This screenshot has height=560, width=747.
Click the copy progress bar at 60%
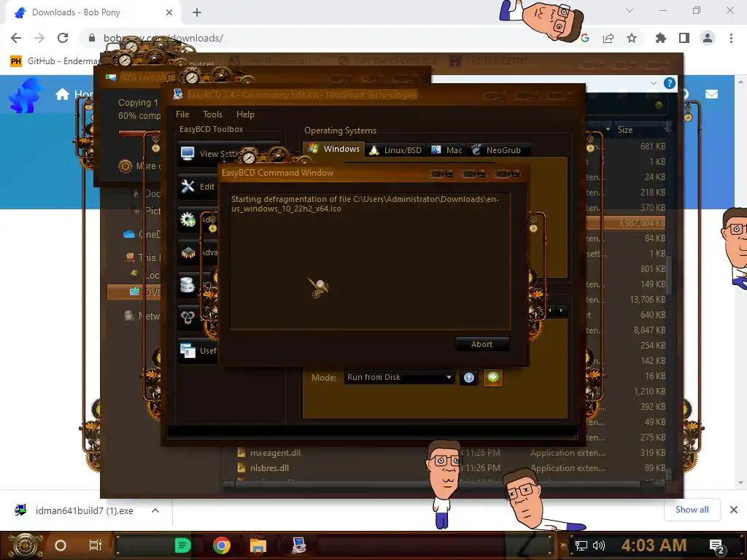click(139, 134)
